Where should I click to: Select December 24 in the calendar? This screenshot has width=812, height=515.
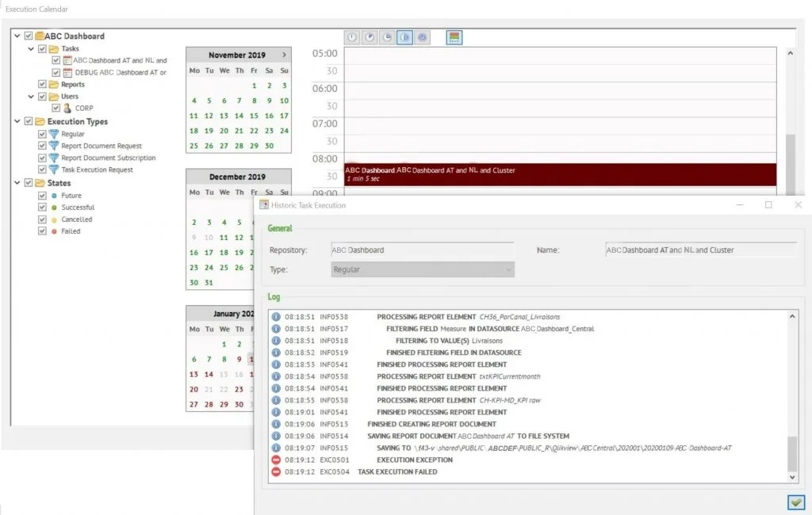(x=209, y=268)
